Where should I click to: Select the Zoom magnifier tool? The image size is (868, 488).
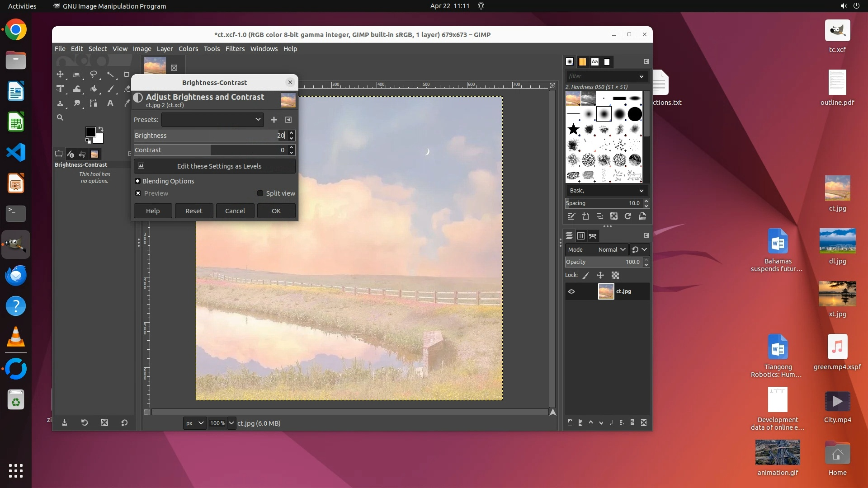pos(60,118)
